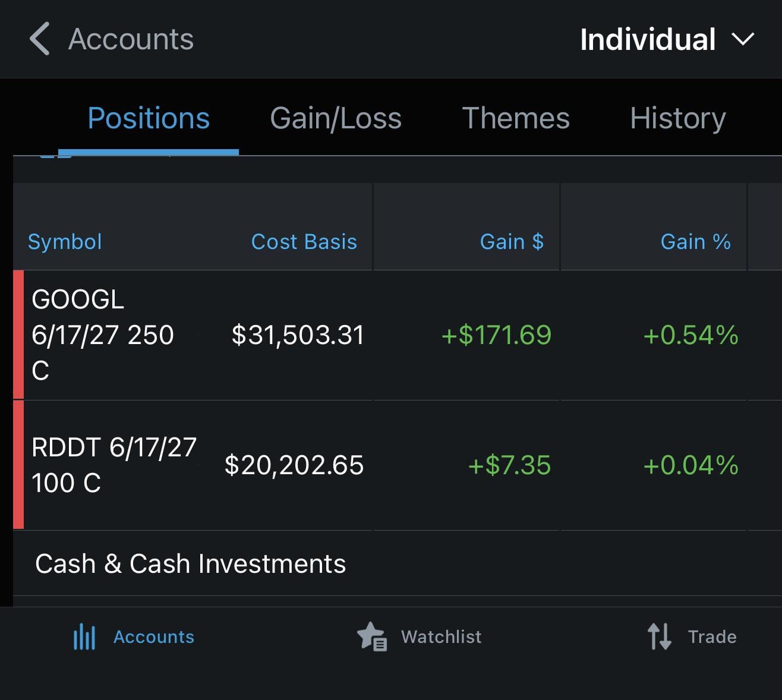Tap the Trade up-down arrows icon

[x=659, y=636]
